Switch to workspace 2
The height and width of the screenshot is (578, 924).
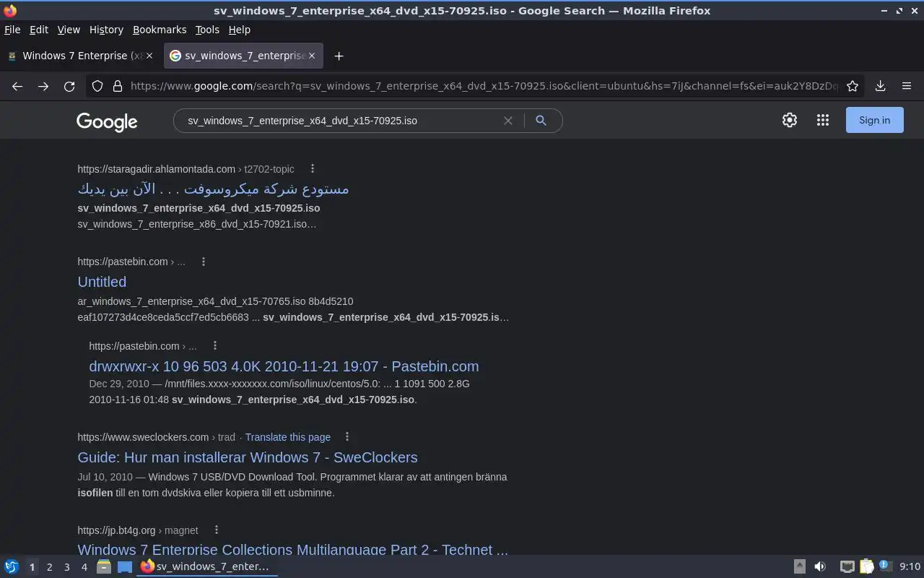(x=49, y=567)
